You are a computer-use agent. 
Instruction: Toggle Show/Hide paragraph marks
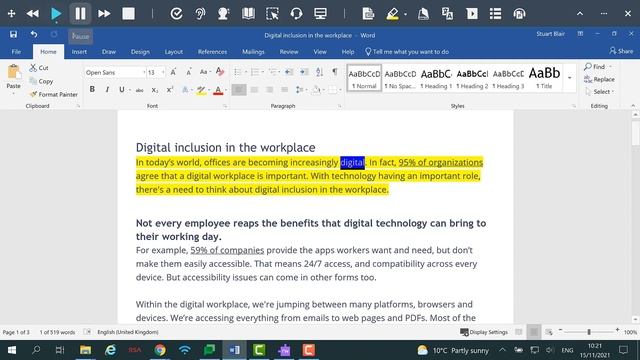(x=335, y=72)
